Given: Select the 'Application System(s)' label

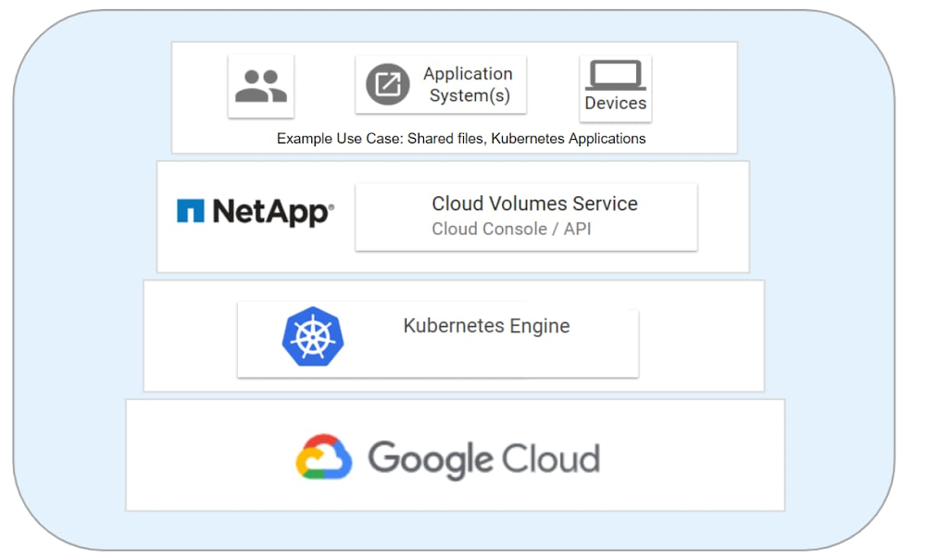Looking at the screenshot, I should pyautogui.click(x=469, y=84).
